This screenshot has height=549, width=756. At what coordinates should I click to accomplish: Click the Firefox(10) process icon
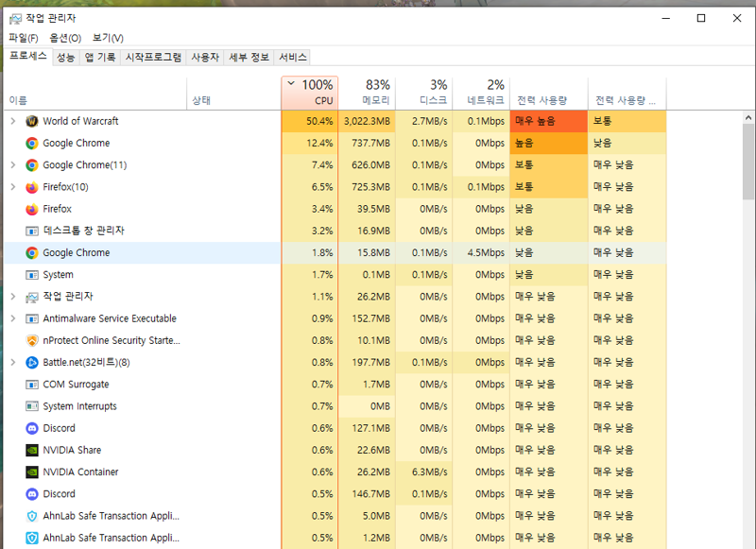point(32,187)
